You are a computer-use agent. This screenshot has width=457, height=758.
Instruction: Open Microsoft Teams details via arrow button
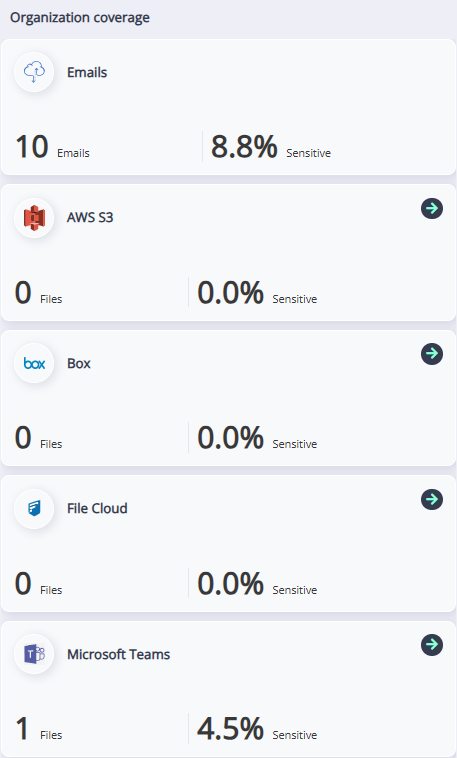(x=432, y=644)
